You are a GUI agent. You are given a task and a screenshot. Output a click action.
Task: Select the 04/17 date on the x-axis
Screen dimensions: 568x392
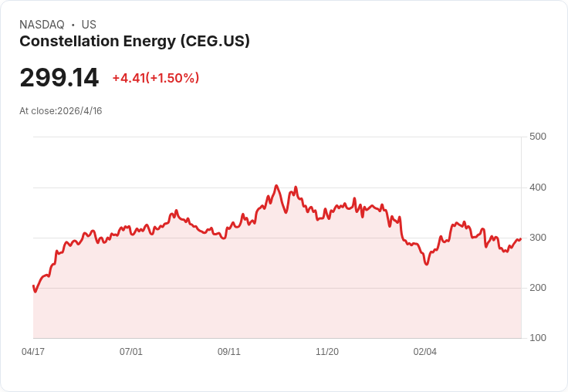pyautogui.click(x=33, y=352)
